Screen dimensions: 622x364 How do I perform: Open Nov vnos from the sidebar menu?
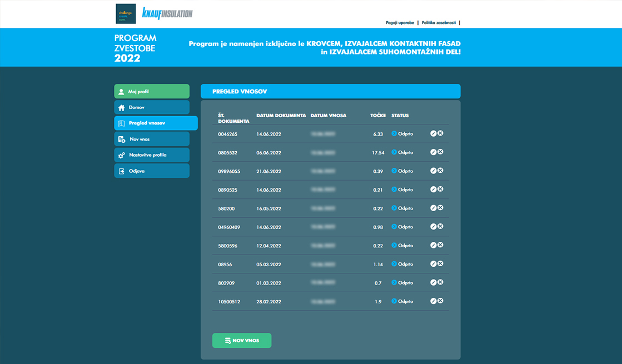click(151, 139)
